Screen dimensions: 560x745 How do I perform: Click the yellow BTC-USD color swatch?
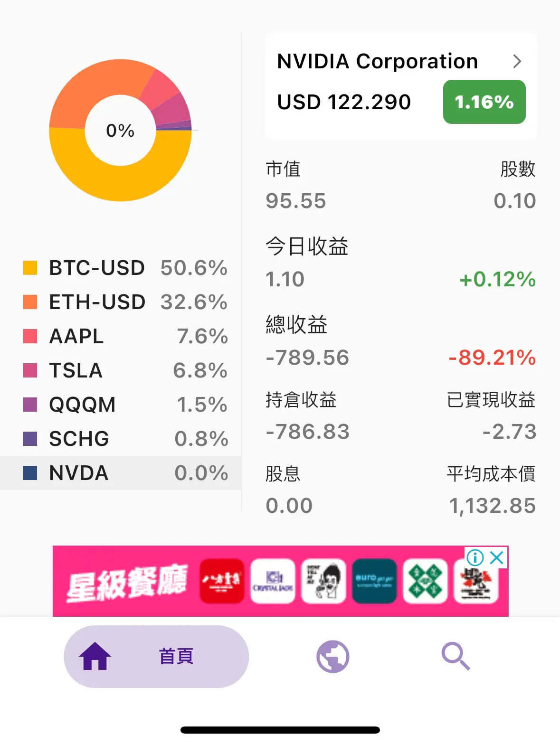30,268
